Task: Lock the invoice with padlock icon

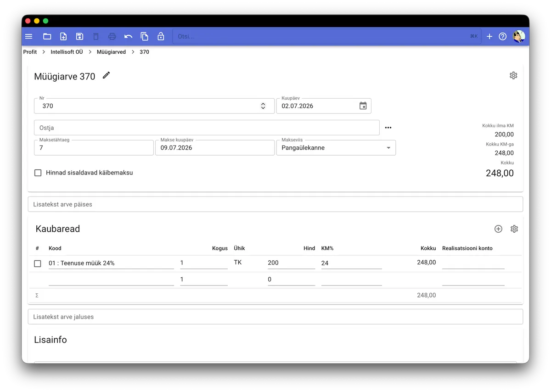Action: click(161, 36)
